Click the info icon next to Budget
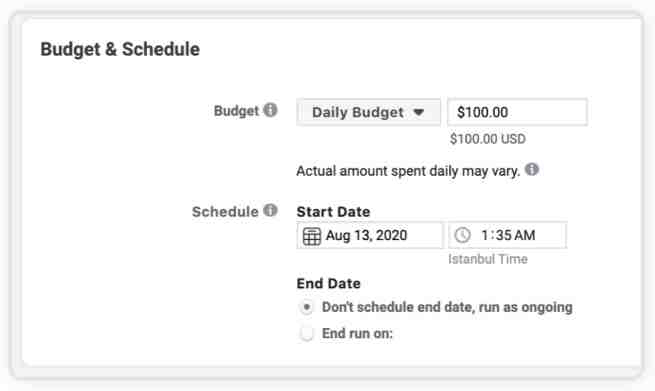The width and height of the screenshot is (655, 391). click(270, 110)
